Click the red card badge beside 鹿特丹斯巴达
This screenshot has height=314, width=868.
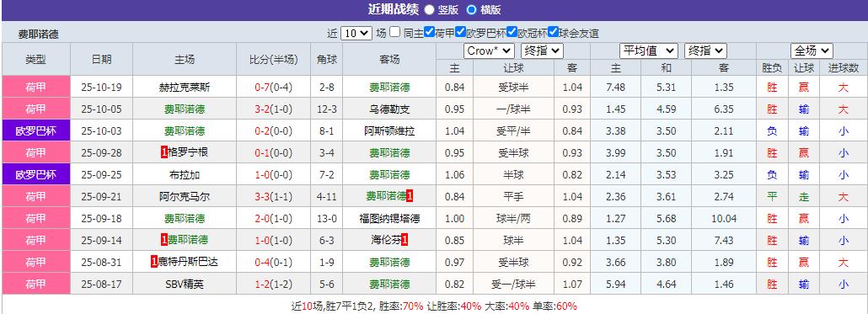click(154, 262)
